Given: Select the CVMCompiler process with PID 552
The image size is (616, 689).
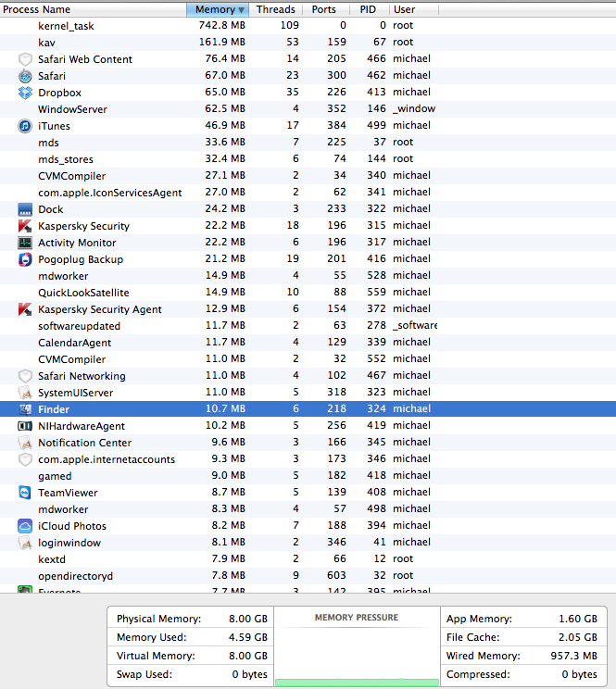Looking at the screenshot, I should (308, 359).
